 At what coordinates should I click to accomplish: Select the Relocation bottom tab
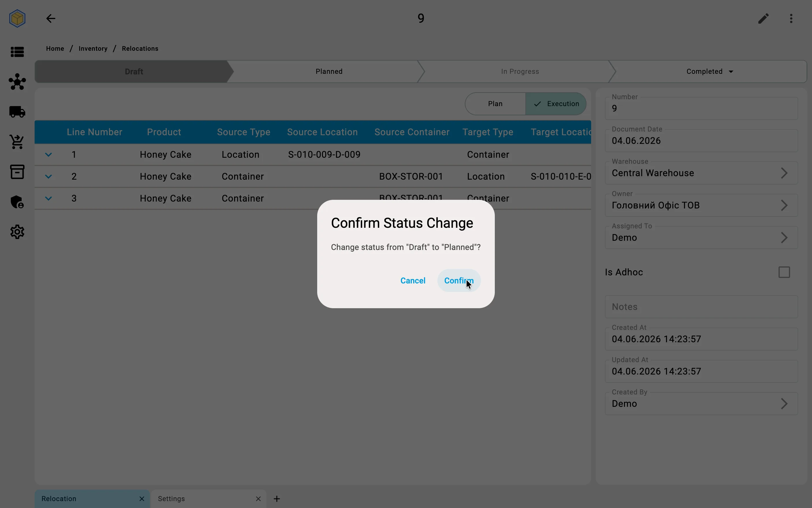[x=92, y=498]
